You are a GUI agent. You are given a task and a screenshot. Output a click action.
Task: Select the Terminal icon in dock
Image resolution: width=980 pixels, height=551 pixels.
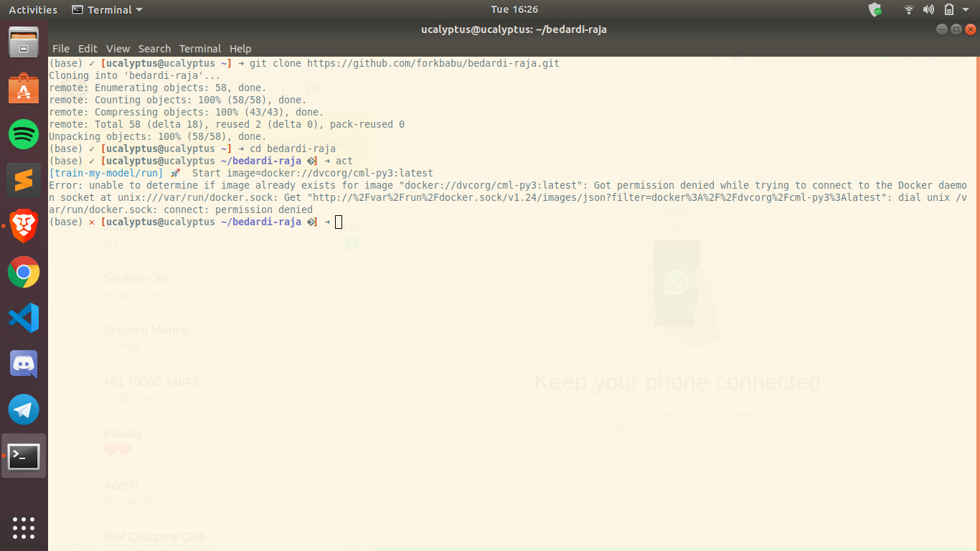pos(24,456)
